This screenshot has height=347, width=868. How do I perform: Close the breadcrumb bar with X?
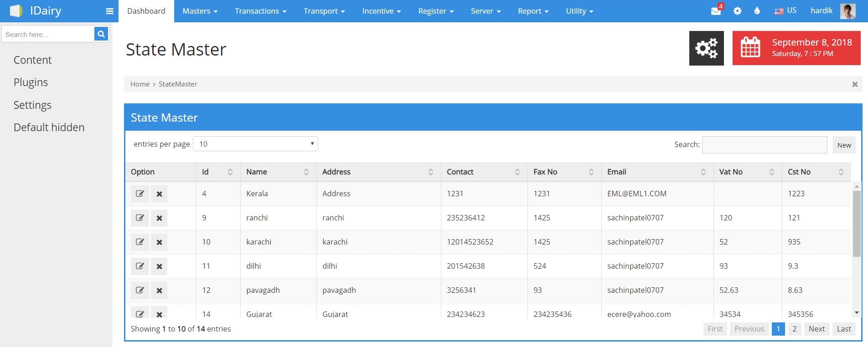(x=855, y=84)
